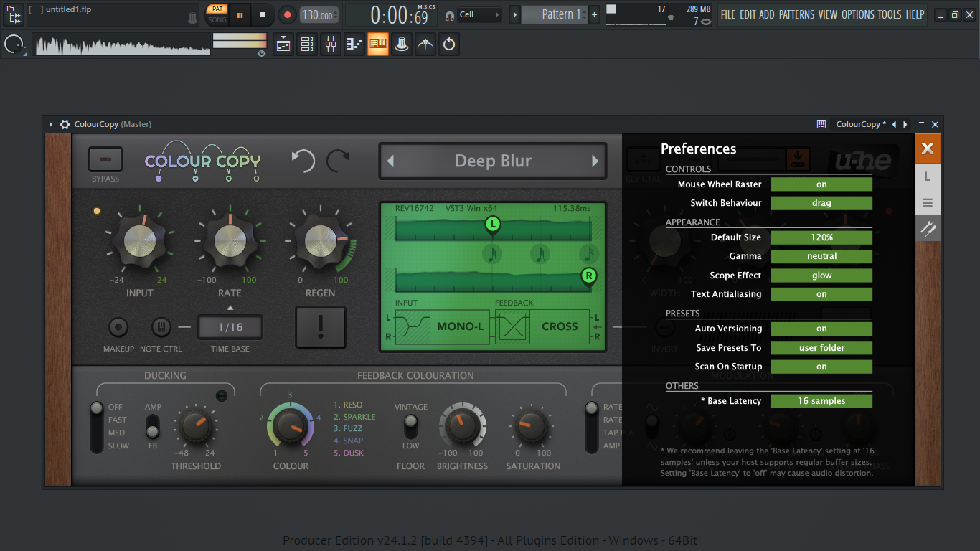Open the Scope Effect glow option
The image size is (980, 551).
click(821, 275)
